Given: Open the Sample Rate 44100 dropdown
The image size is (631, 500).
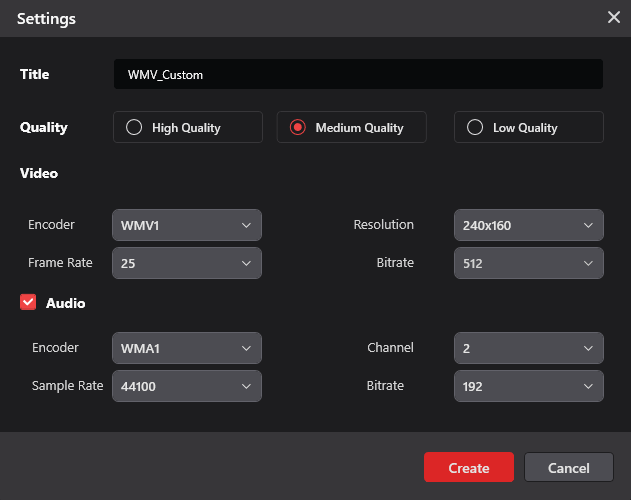Looking at the screenshot, I should pos(187,386).
